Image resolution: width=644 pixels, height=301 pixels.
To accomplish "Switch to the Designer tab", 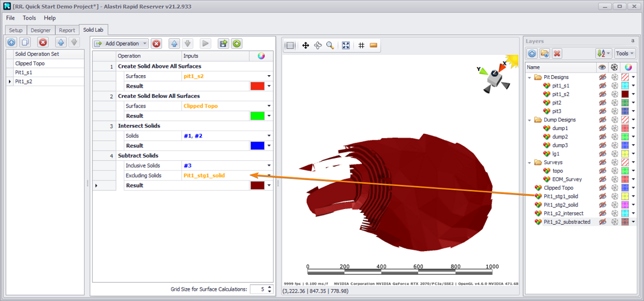I will click(x=40, y=31).
